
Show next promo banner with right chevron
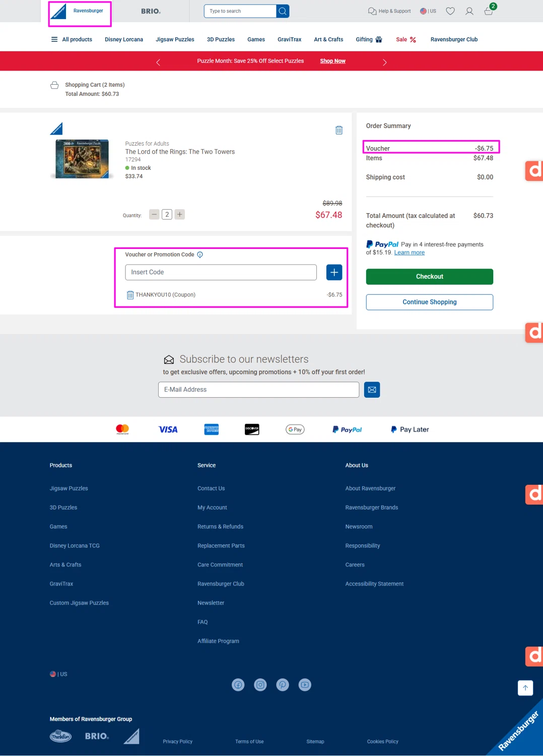click(385, 62)
